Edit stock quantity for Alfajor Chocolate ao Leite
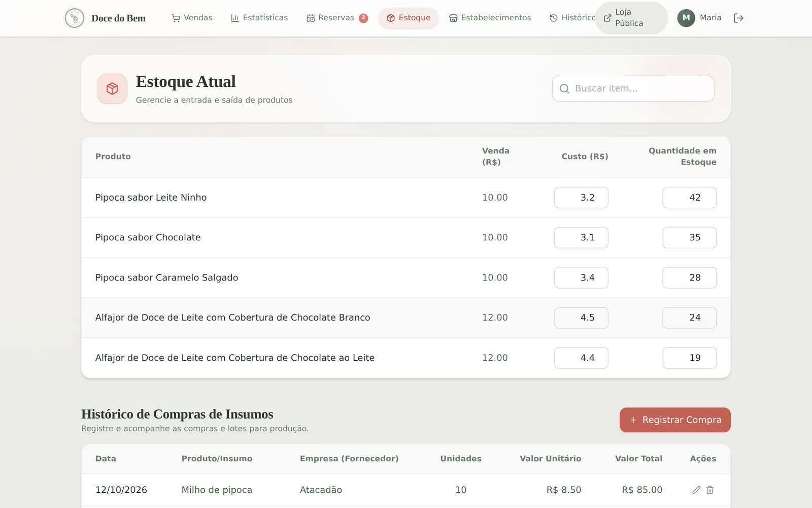This screenshot has height=508, width=812. click(689, 358)
